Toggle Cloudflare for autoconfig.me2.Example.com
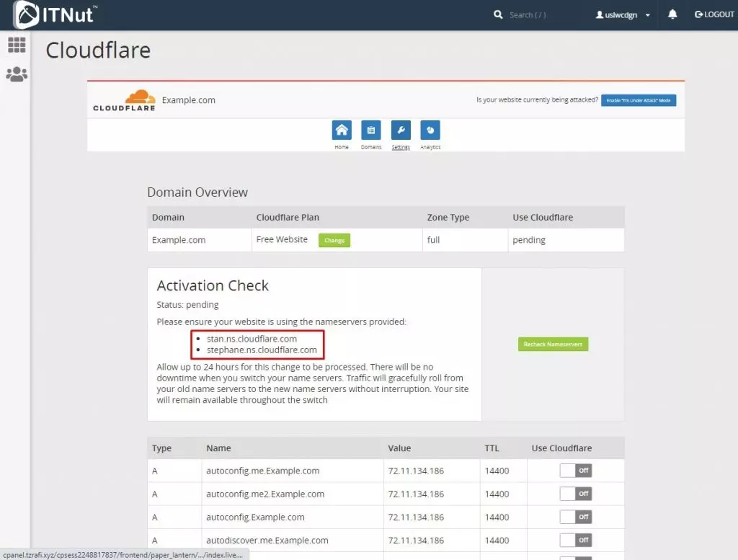Screen dimensions: 738x560 pos(576,494)
